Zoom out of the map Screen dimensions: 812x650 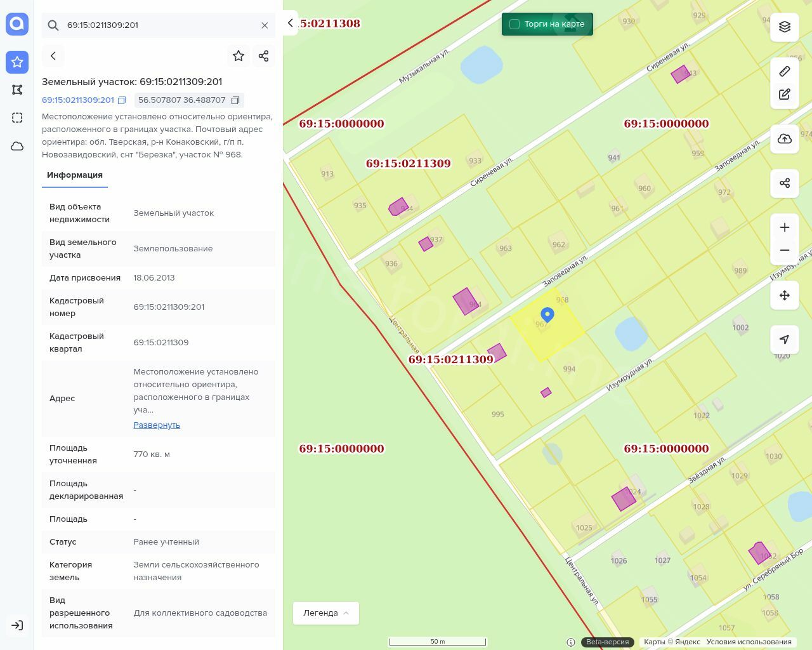(785, 250)
